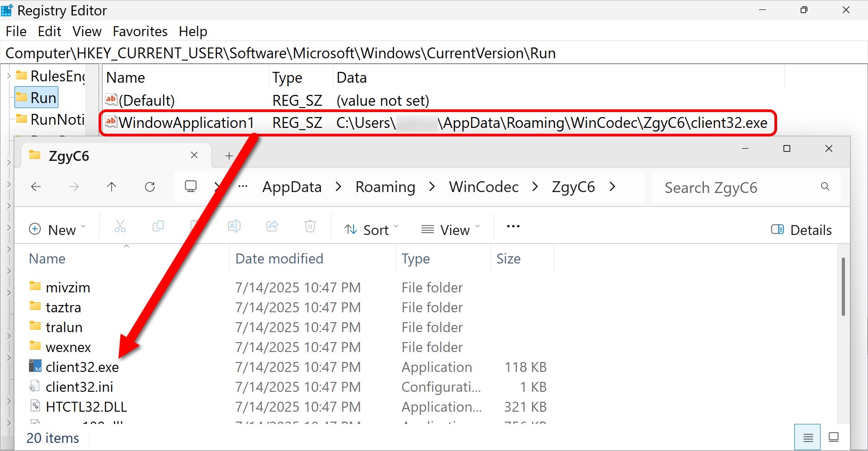868x451 pixels.
Task: Click the Rename icon in Explorer toolbar
Action: click(x=234, y=226)
